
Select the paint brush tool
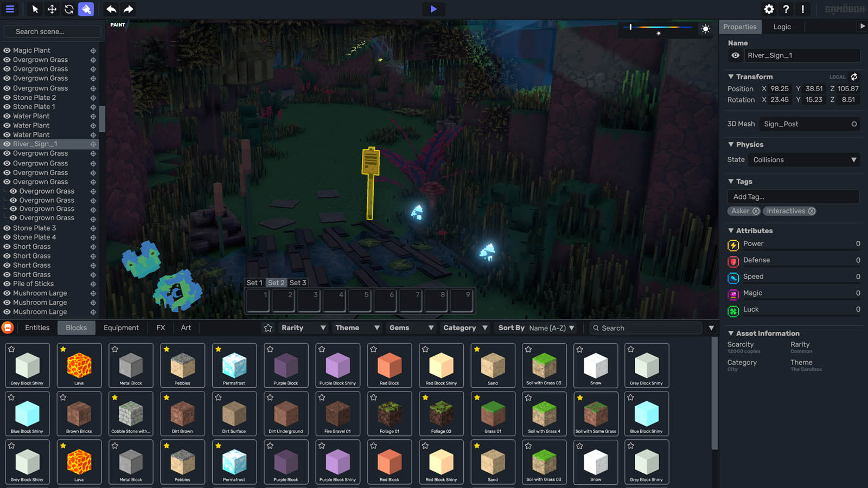86,9
